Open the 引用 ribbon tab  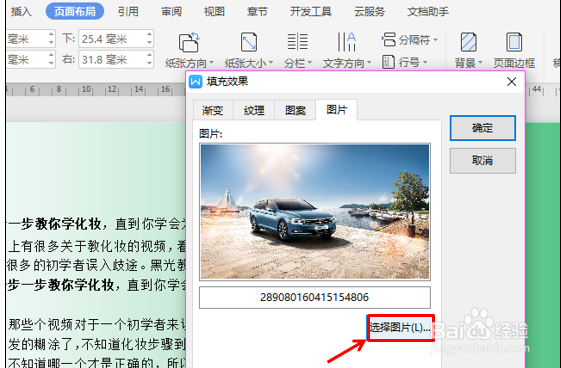(x=128, y=12)
